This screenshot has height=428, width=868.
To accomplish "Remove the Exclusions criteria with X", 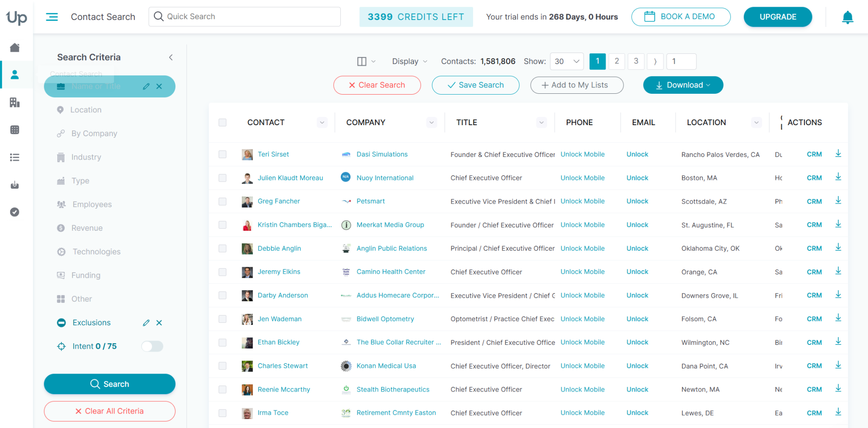I will pos(159,323).
